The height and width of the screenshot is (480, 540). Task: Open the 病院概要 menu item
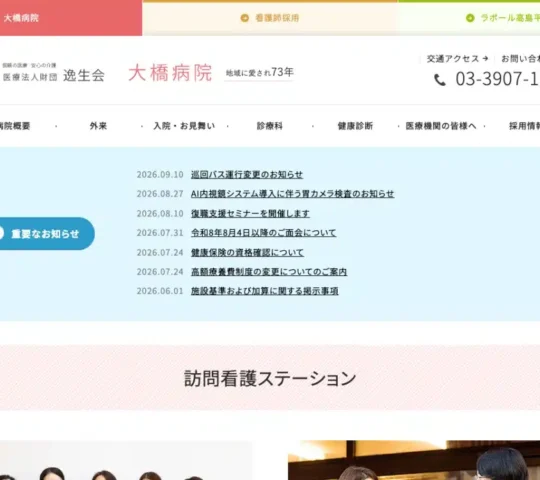(x=15, y=126)
